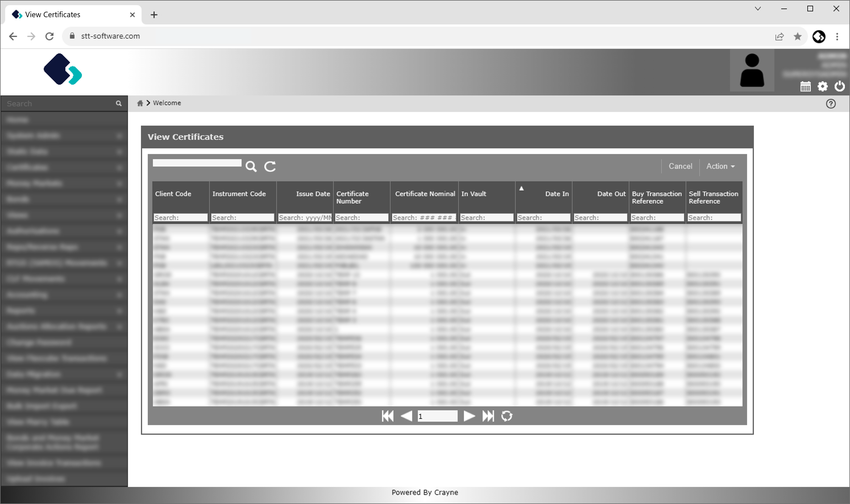
Task: Refresh the certificate grid via pager icon
Action: click(507, 416)
